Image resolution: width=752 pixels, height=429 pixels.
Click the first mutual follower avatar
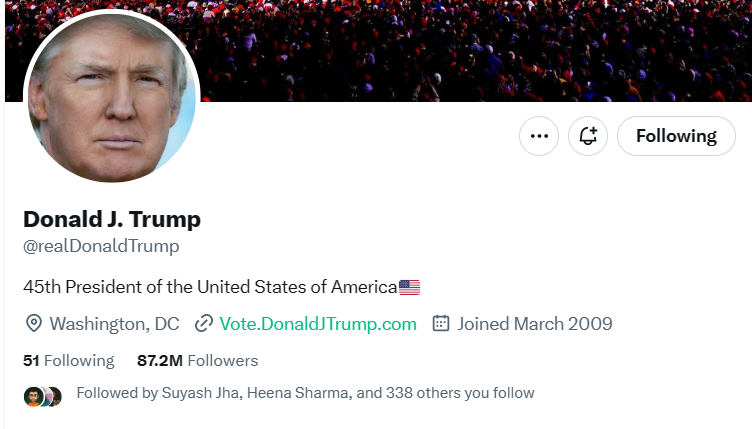click(33, 397)
